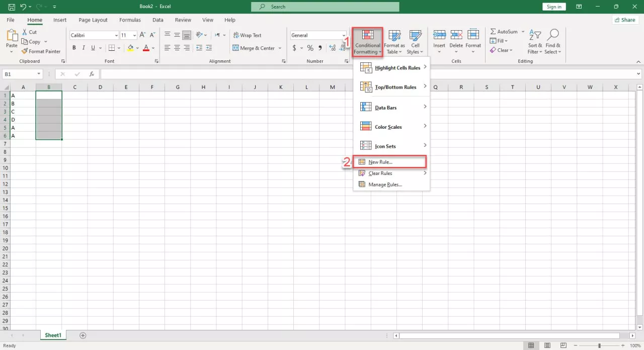Image resolution: width=644 pixels, height=350 pixels.
Task: Toggle Align Right
Action: point(187,48)
